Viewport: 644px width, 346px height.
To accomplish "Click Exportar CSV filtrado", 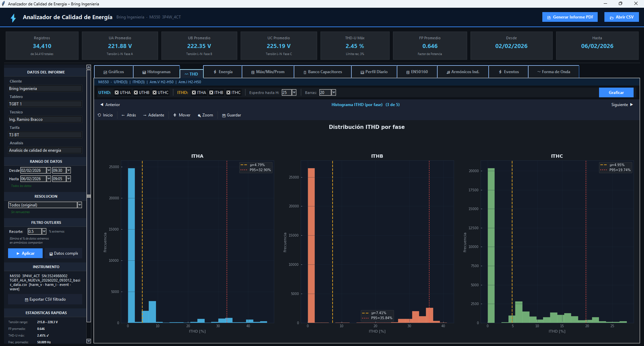I will [45, 299].
